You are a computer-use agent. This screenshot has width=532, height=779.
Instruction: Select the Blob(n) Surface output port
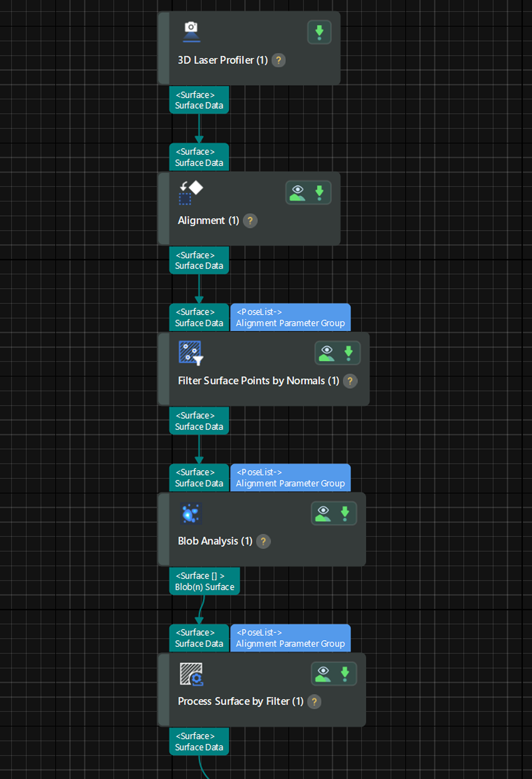click(x=205, y=581)
